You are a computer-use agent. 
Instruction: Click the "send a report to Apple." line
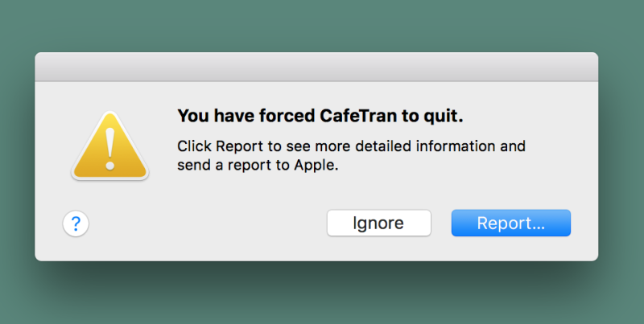pyautogui.click(x=258, y=166)
